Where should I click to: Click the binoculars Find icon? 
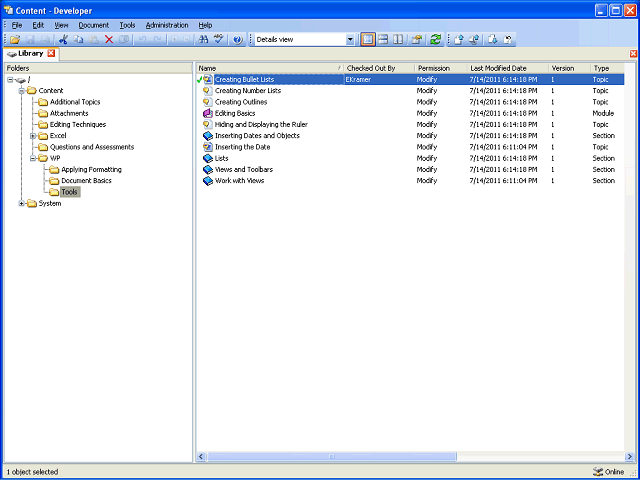click(x=203, y=40)
